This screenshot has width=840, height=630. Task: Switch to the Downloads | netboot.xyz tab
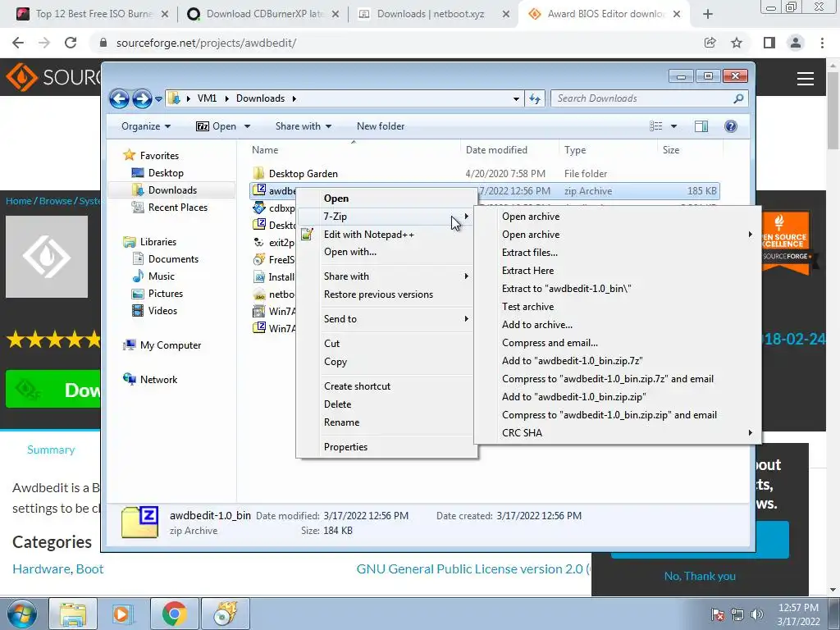click(430, 15)
